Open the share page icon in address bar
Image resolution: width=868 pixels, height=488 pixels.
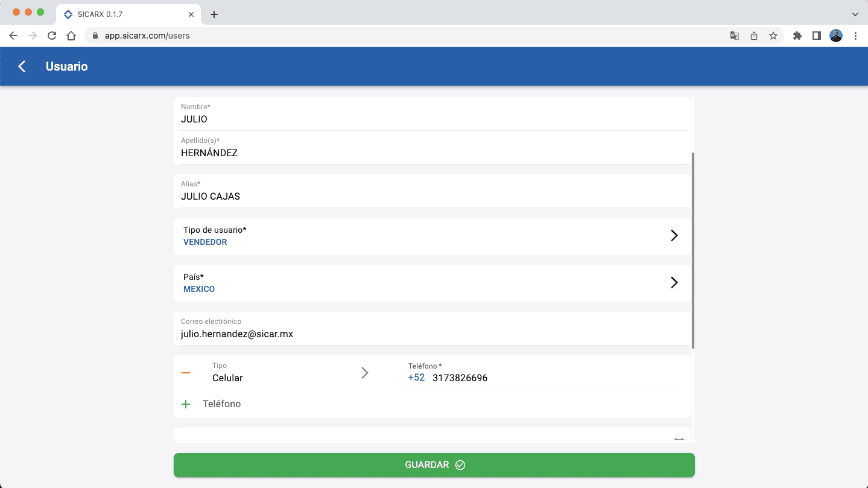[x=753, y=36]
